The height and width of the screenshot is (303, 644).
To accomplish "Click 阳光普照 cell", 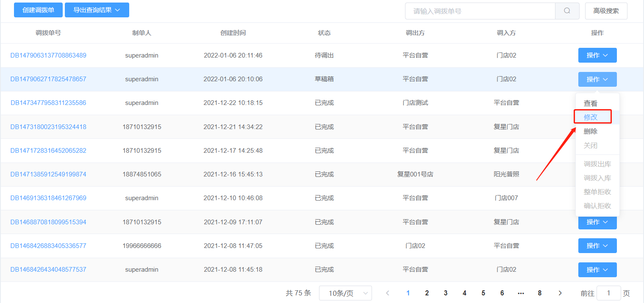I will click(x=506, y=174).
